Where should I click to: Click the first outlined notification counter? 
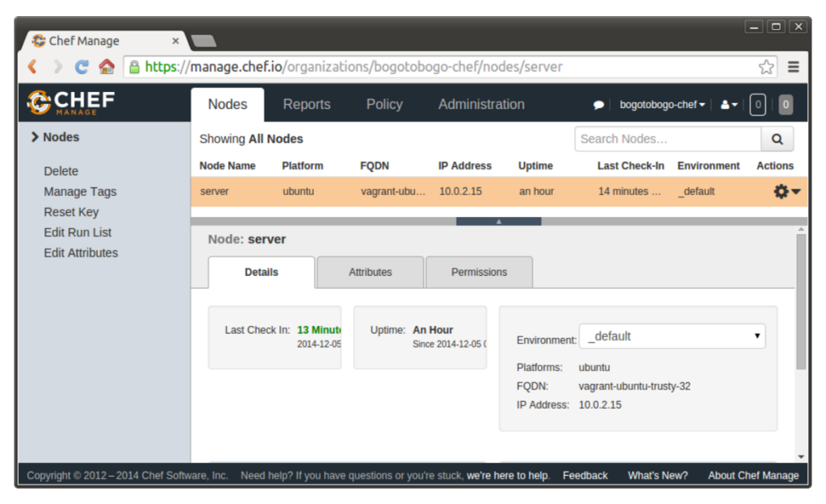point(757,104)
